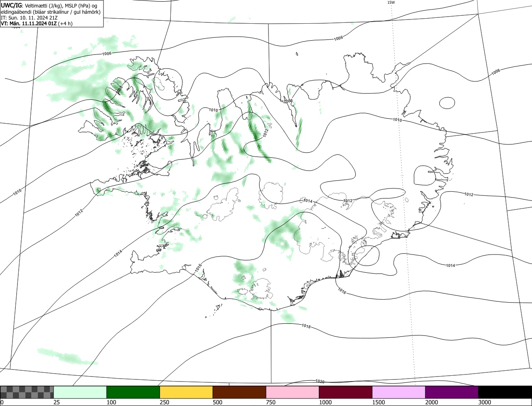
Task: Click the '25' legend scale value
Action: [57, 402]
